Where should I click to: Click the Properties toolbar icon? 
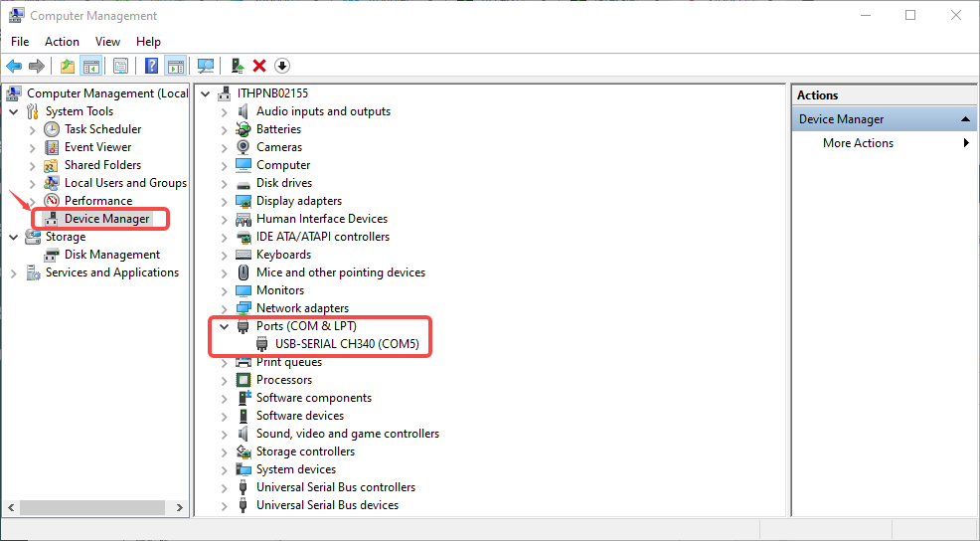tap(120, 66)
